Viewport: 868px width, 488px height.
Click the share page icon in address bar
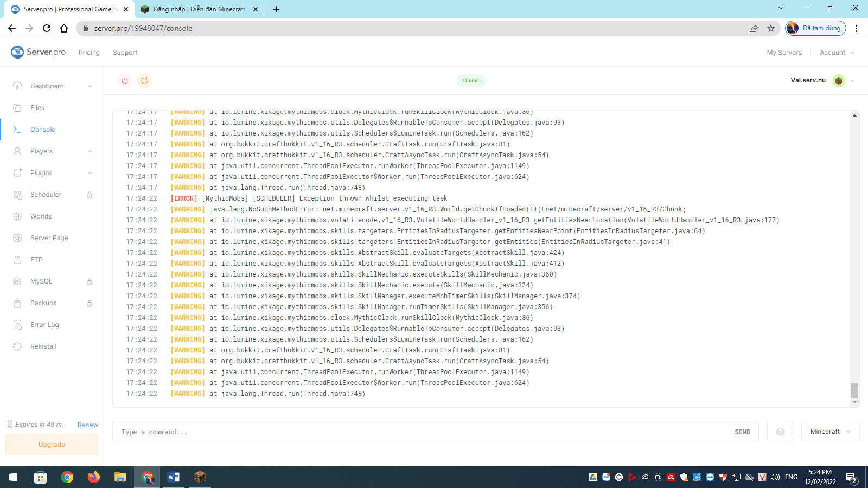pyautogui.click(x=754, y=28)
